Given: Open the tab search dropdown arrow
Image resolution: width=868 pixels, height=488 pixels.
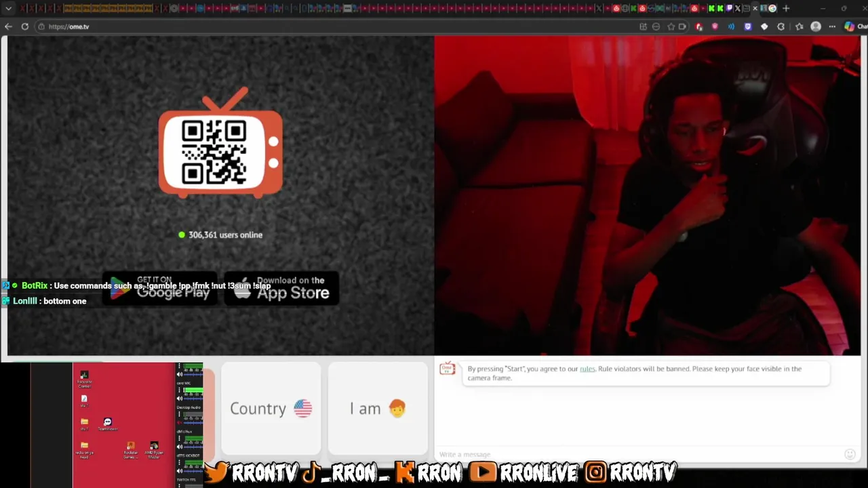Looking at the screenshot, I should click(x=9, y=8).
